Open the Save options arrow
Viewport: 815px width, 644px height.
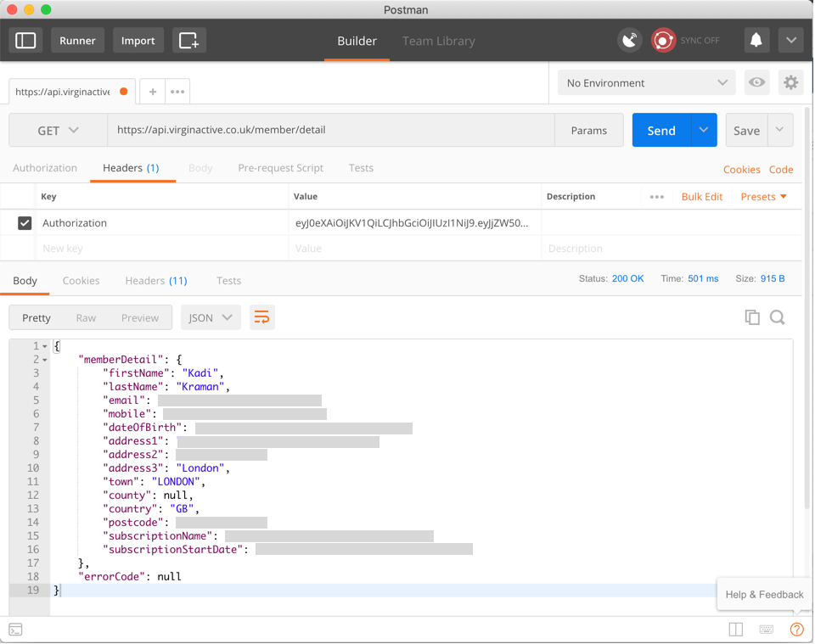[x=779, y=130]
